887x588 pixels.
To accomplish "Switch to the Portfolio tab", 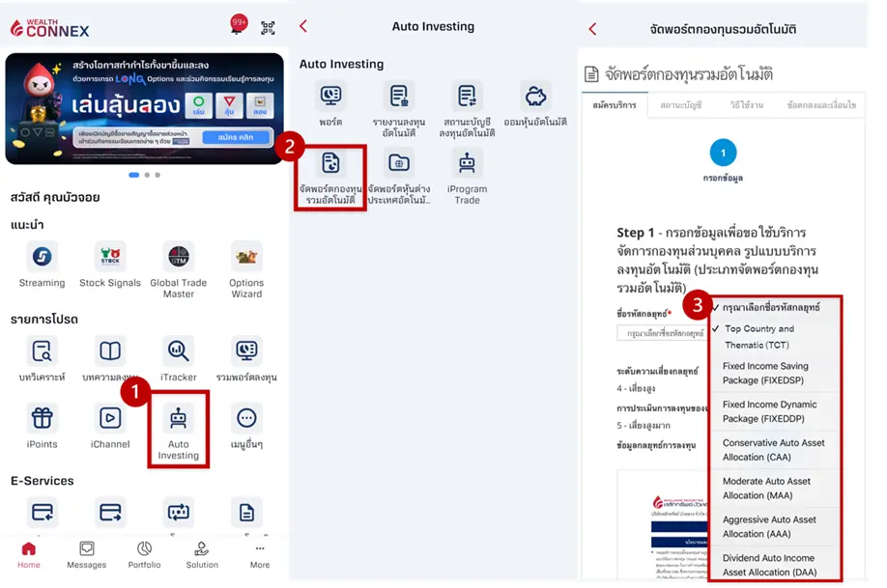I will (144, 554).
